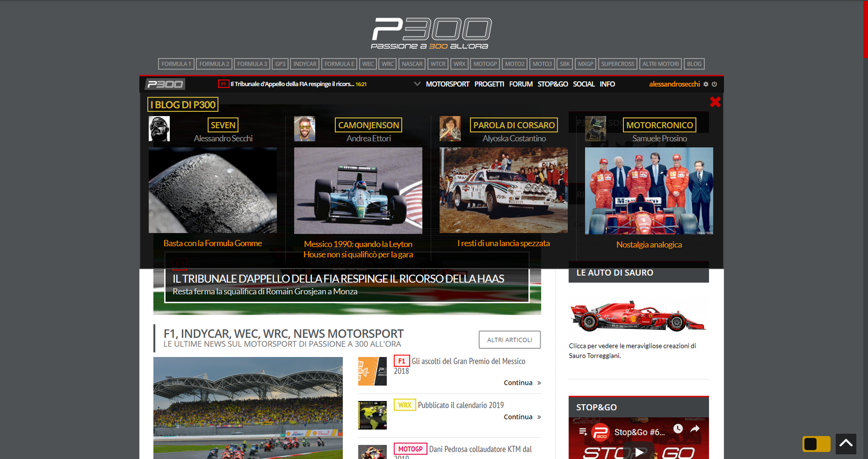
Task: Click the alessandrosecchi username link
Action: pos(674,84)
